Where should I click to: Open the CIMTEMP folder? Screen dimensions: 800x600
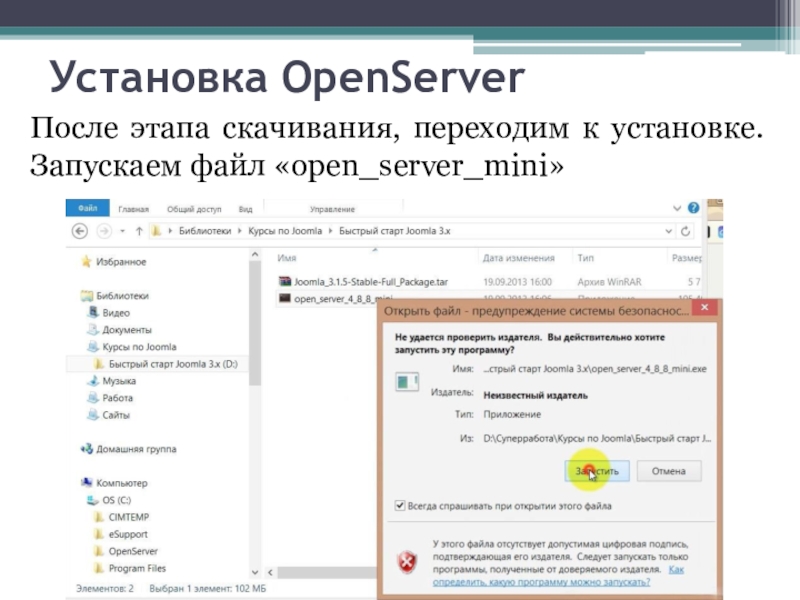click(129, 517)
